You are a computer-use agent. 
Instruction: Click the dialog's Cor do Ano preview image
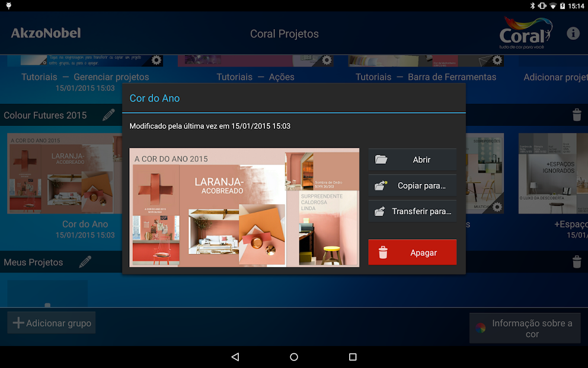coord(244,207)
